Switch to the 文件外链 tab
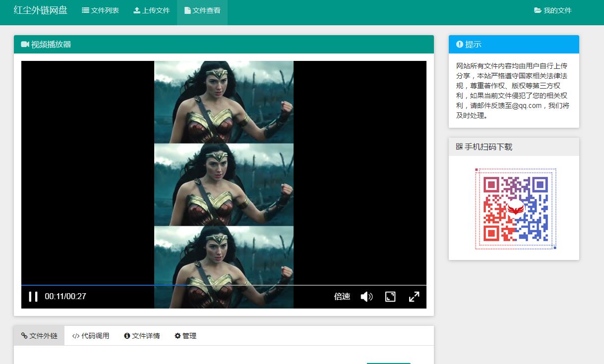The height and width of the screenshot is (364, 604). click(39, 336)
